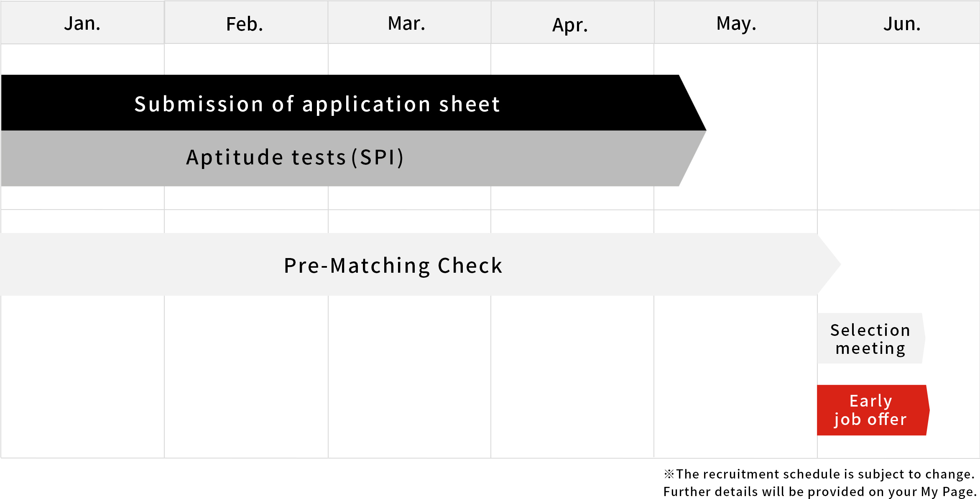Select the Feb. column header

245,24
